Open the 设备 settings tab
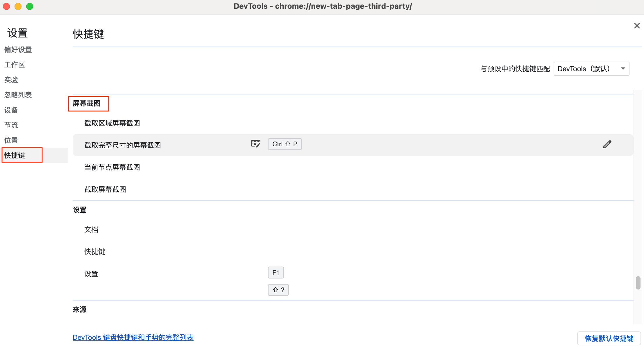 click(x=11, y=110)
